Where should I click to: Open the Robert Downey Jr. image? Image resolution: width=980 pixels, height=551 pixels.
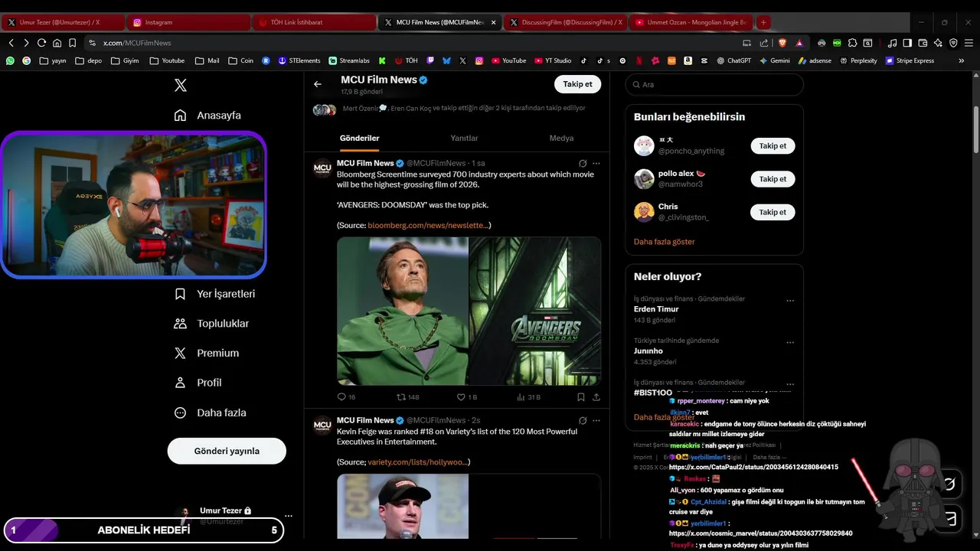(x=403, y=311)
